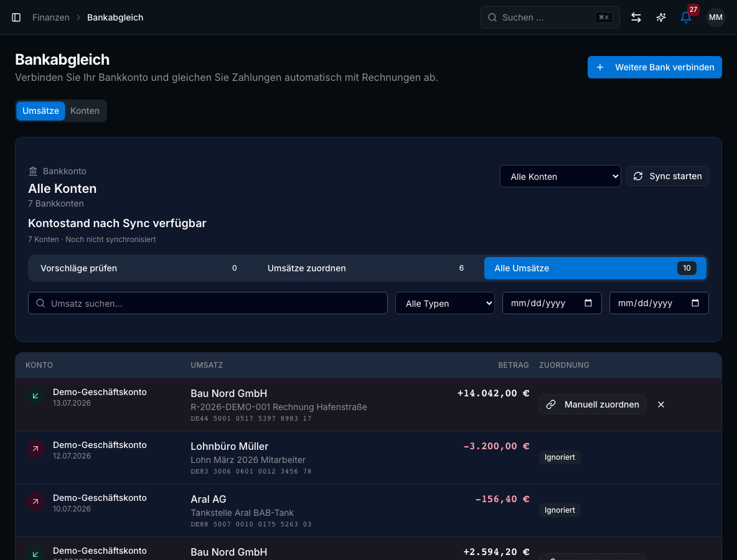The height and width of the screenshot is (560, 737).
Task: Click the count badge 10 on Alle Umsätze
Action: tap(687, 268)
